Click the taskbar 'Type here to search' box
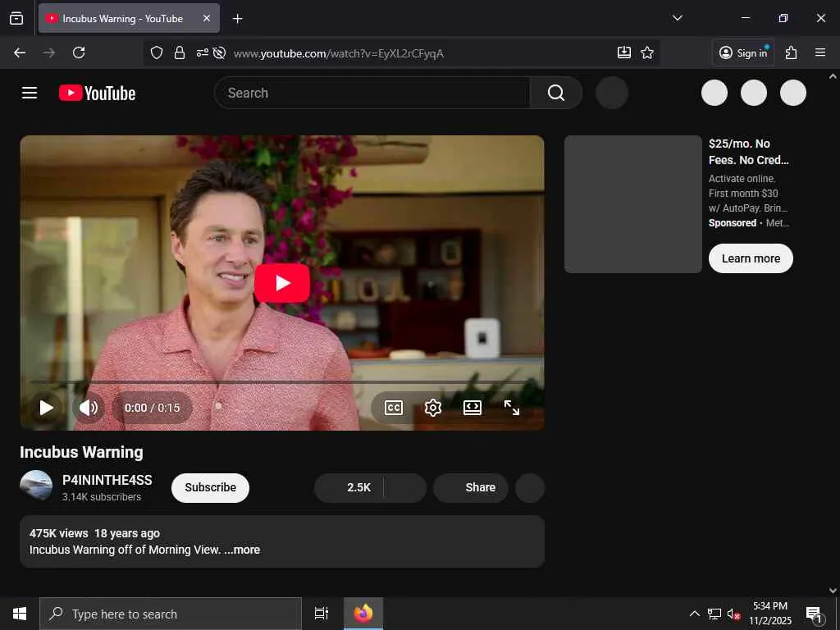This screenshot has width=840, height=630. point(171,614)
